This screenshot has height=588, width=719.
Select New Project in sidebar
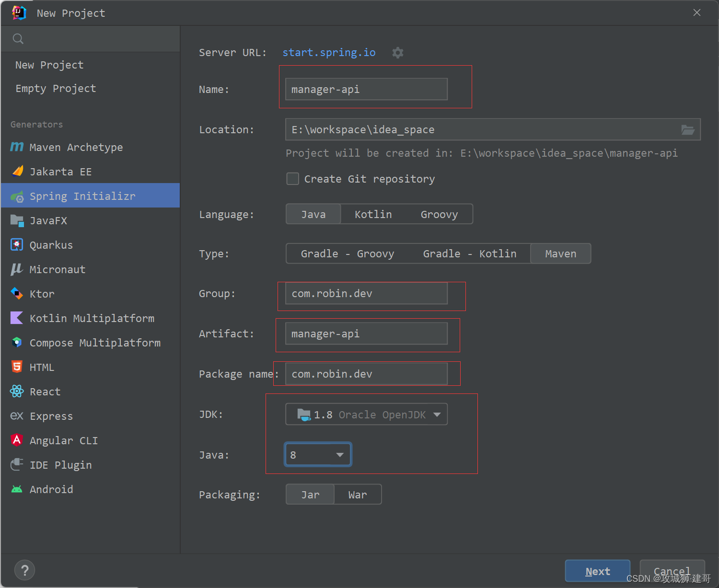49,65
